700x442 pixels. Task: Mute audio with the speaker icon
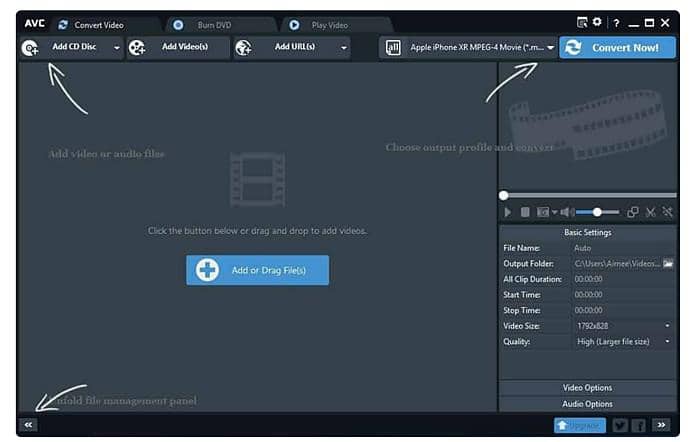pos(567,212)
